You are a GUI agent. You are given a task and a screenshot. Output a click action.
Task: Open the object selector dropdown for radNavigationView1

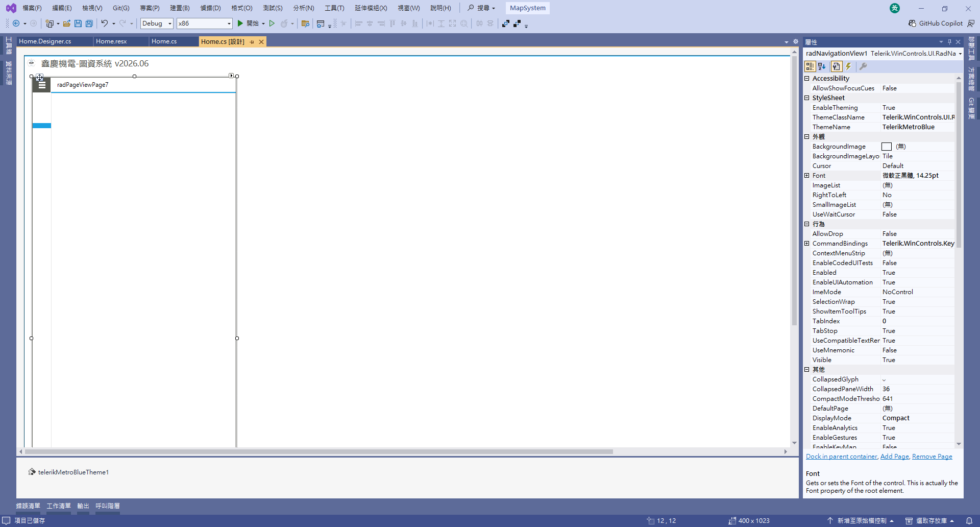tap(960, 54)
